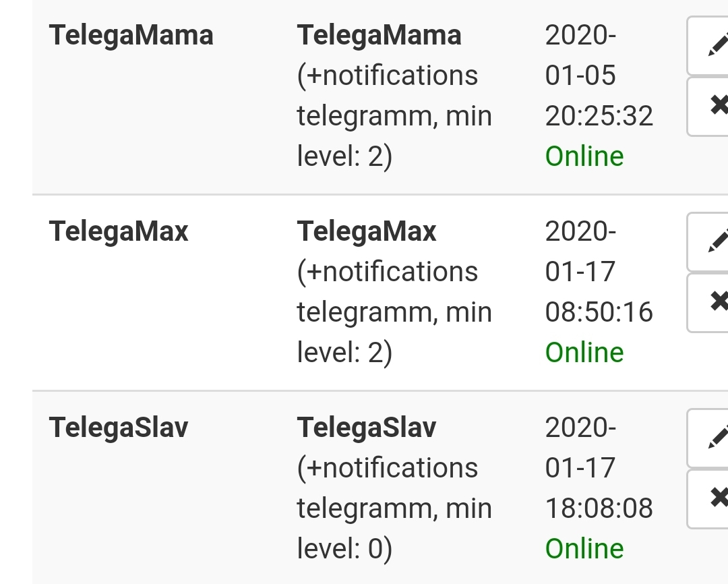The height and width of the screenshot is (584, 728).
Task: Click the delete cross icon for TelegaMama
Action: pyautogui.click(x=716, y=106)
